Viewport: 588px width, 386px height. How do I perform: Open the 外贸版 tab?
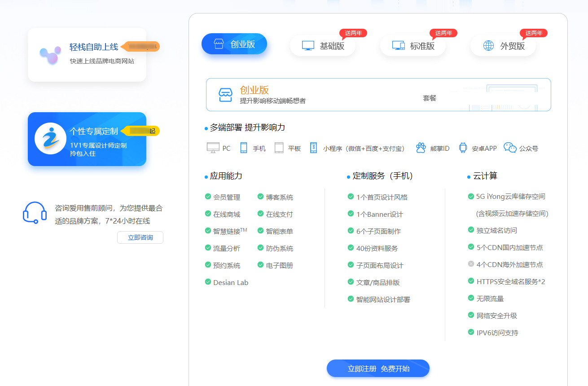503,46
